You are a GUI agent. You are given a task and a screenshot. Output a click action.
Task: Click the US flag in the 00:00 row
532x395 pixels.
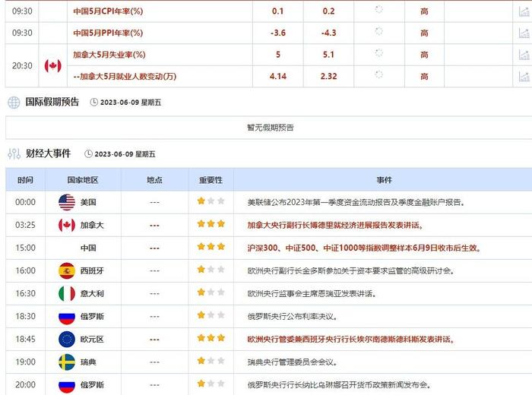(67, 202)
